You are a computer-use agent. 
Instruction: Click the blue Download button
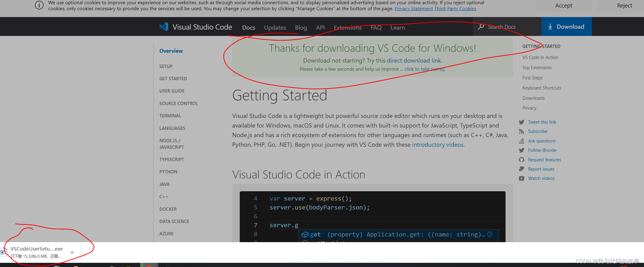pyautogui.click(x=566, y=27)
